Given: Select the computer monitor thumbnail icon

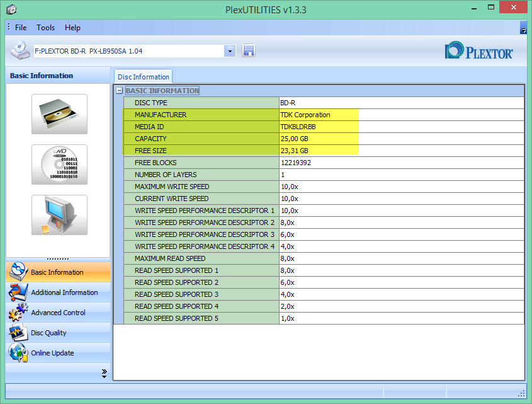Looking at the screenshot, I should coord(59,215).
